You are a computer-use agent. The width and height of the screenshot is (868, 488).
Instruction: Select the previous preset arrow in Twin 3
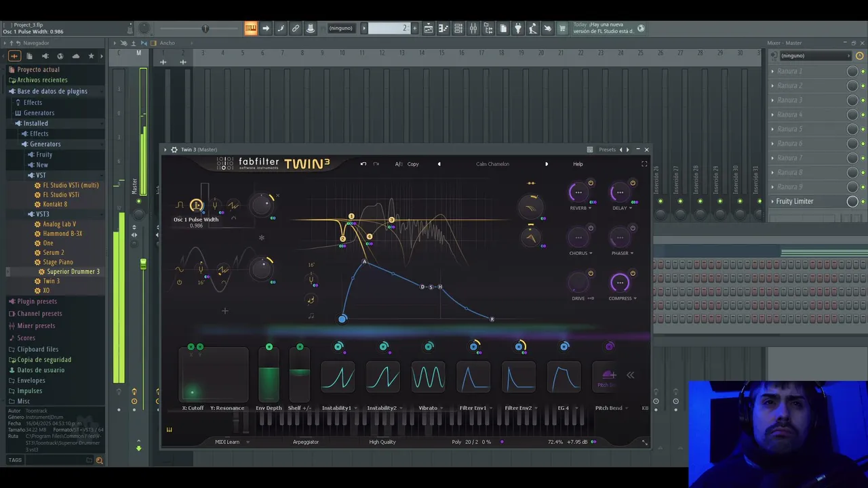pyautogui.click(x=439, y=164)
